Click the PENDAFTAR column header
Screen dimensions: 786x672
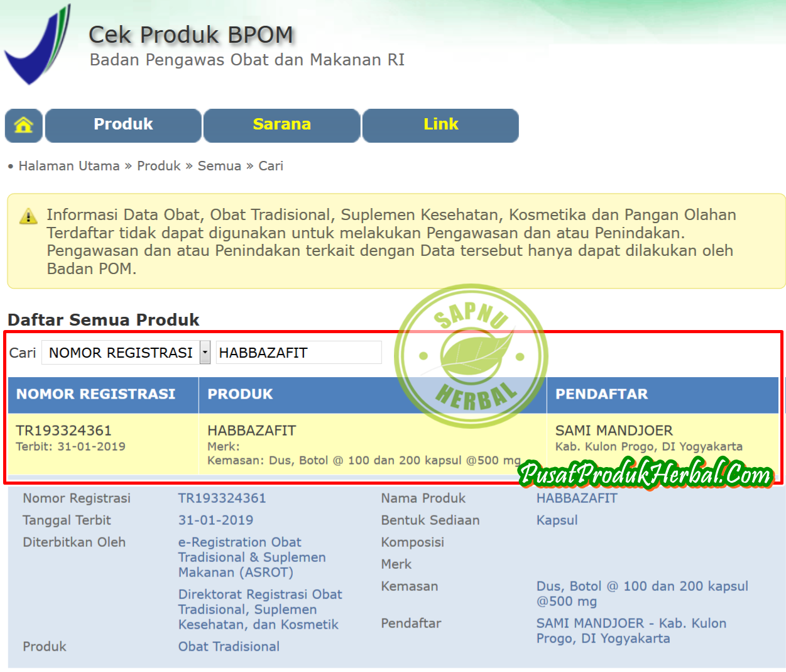[663, 395]
